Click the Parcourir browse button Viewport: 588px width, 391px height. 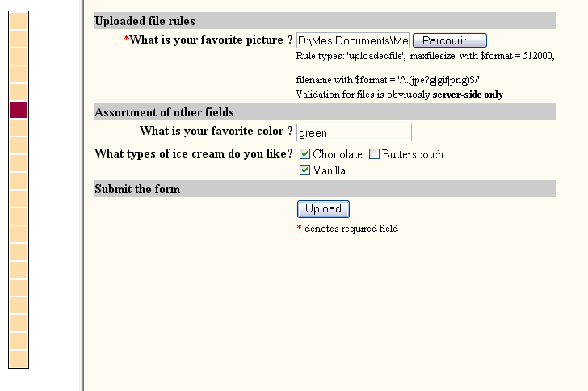coord(450,40)
